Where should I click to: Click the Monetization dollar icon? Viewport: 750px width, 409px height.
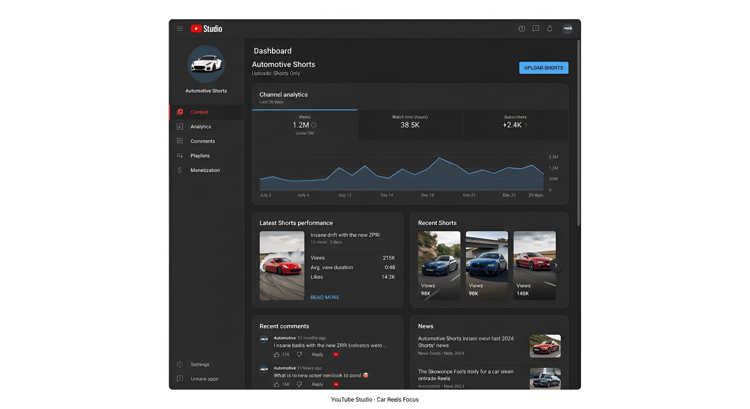click(180, 170)
